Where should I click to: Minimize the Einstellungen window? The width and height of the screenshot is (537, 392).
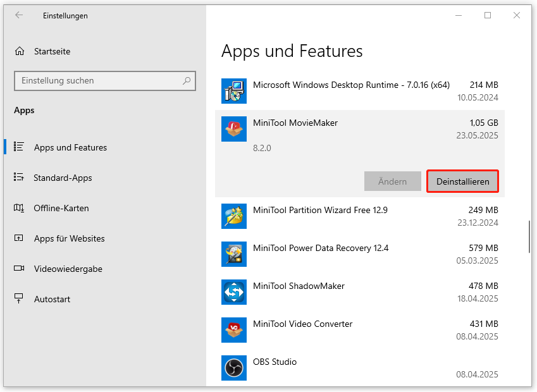[459, 15]
